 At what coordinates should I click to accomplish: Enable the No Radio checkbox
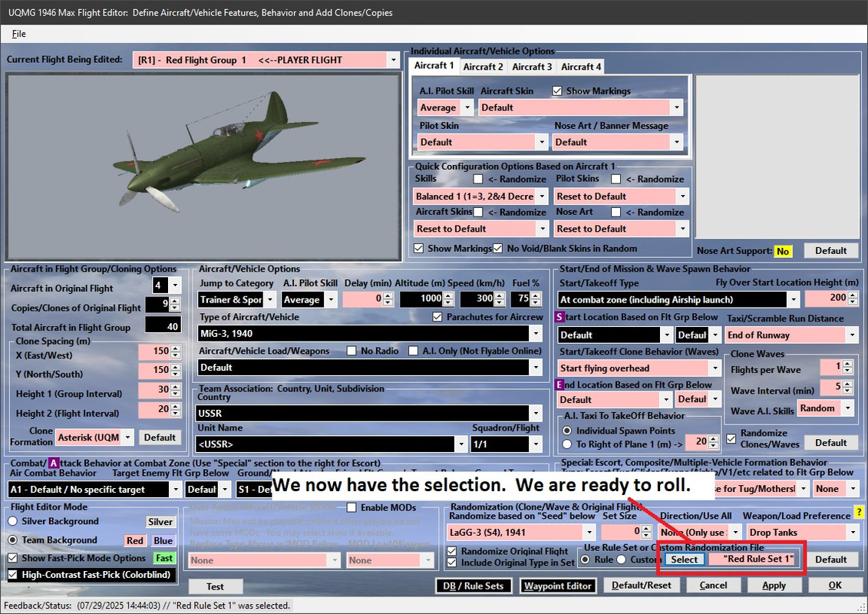click(x=351, y=351)
